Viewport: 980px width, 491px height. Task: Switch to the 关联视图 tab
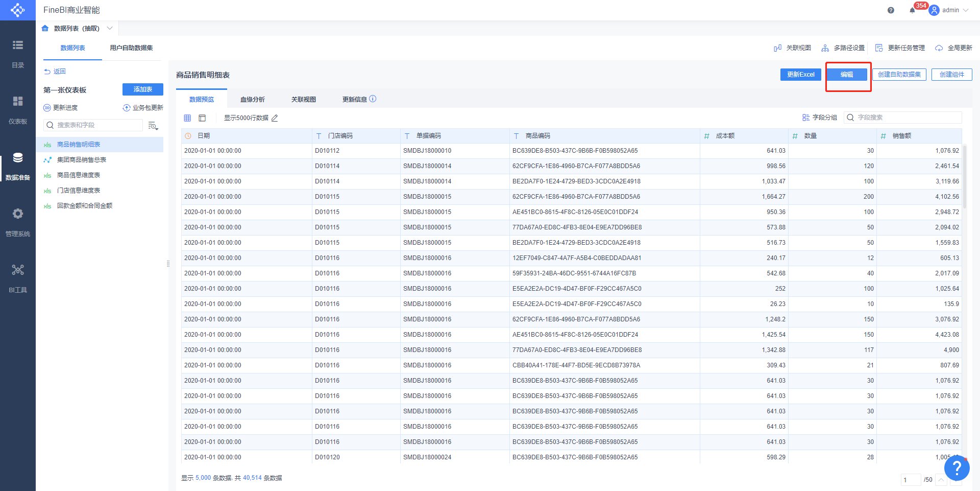304,100
